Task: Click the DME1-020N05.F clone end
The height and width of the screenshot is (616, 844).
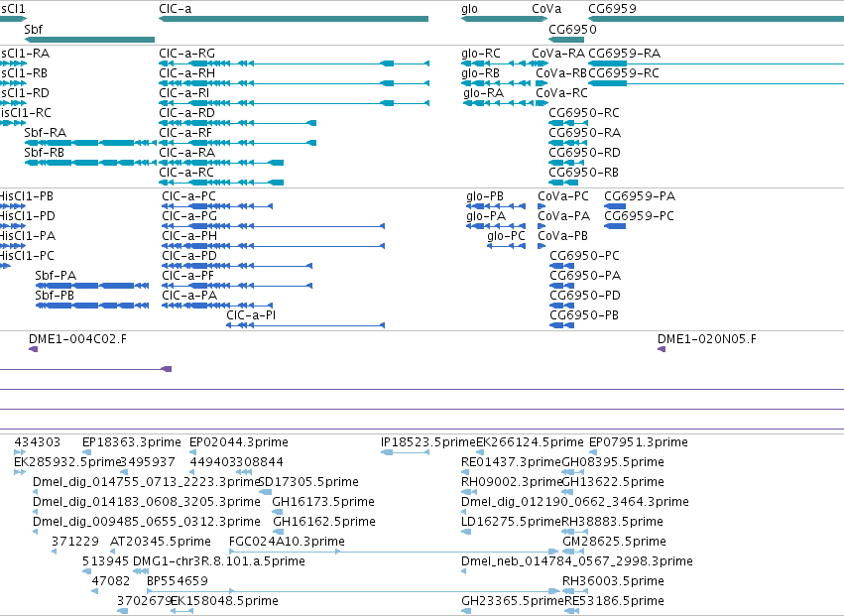Action: pyautogui.click(x=662, y=349)
